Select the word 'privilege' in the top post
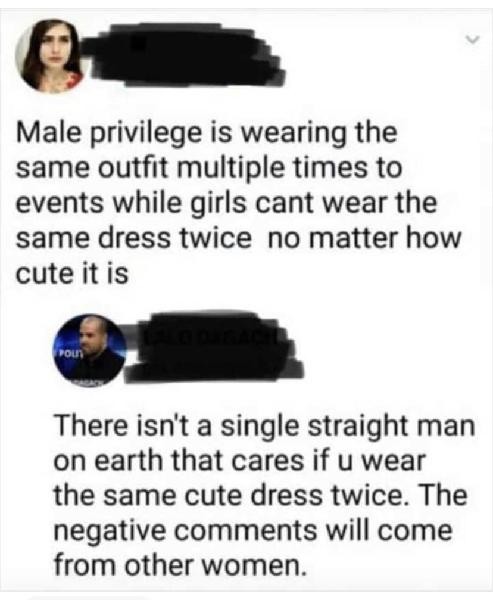 coord(146,134)
